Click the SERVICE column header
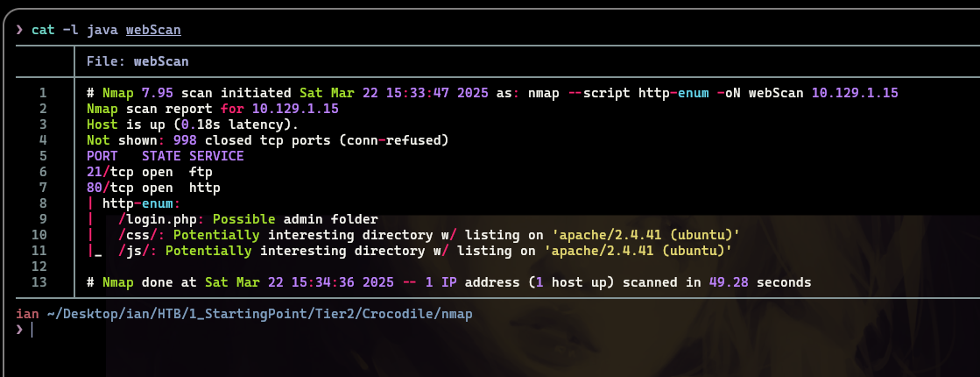This screenshot has height=377, width=980. tap(216, 156)
